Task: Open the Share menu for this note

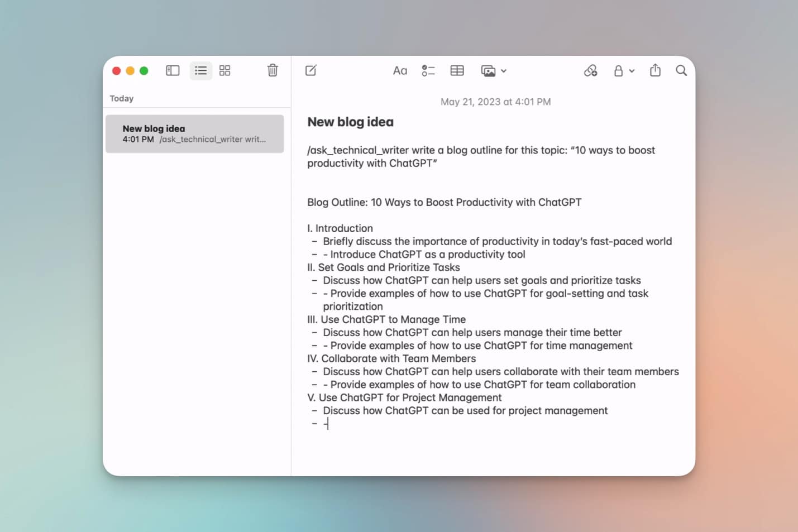Action: 655,70
